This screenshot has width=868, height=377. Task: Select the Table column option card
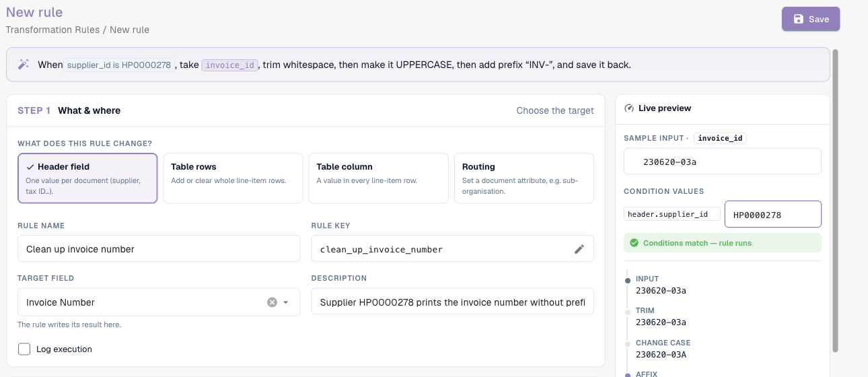point(378,178)
